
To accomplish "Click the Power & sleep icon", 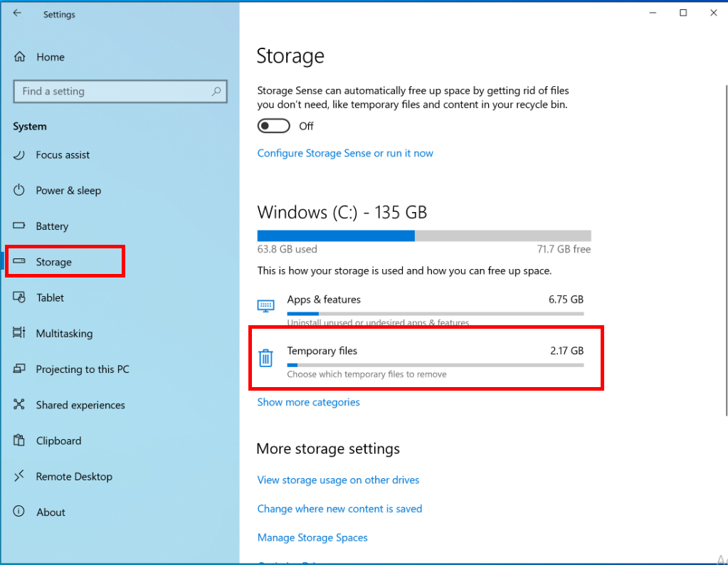I will pos(20,191).
